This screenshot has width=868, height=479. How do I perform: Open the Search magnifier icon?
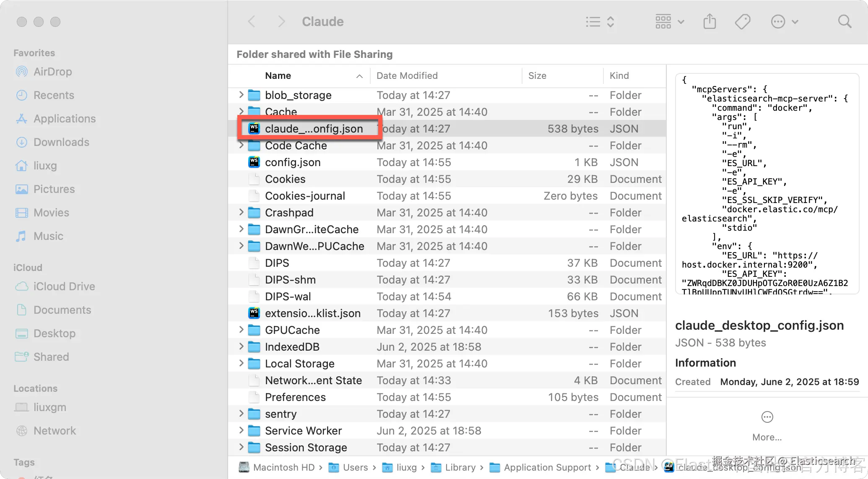pos(845,21)
